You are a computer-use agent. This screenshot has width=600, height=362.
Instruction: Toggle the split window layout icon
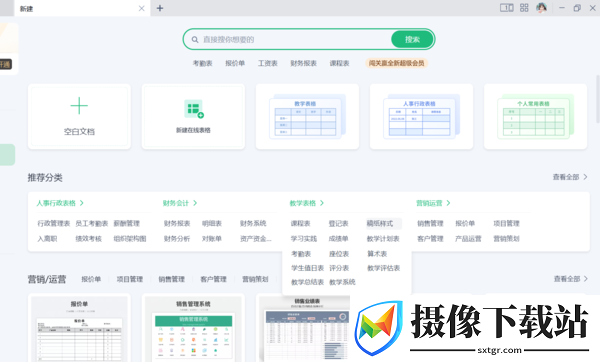pyautogui.click(x=507, y=8)
